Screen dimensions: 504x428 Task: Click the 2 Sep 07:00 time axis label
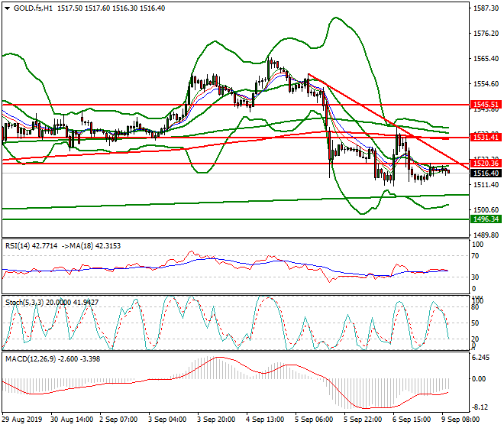[x=118, y=420]
